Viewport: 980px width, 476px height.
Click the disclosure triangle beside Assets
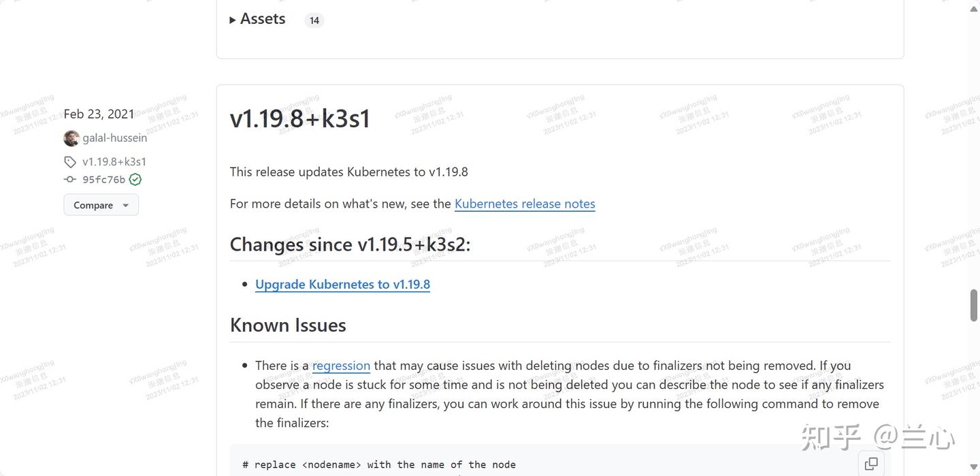[x=233, y=18]
